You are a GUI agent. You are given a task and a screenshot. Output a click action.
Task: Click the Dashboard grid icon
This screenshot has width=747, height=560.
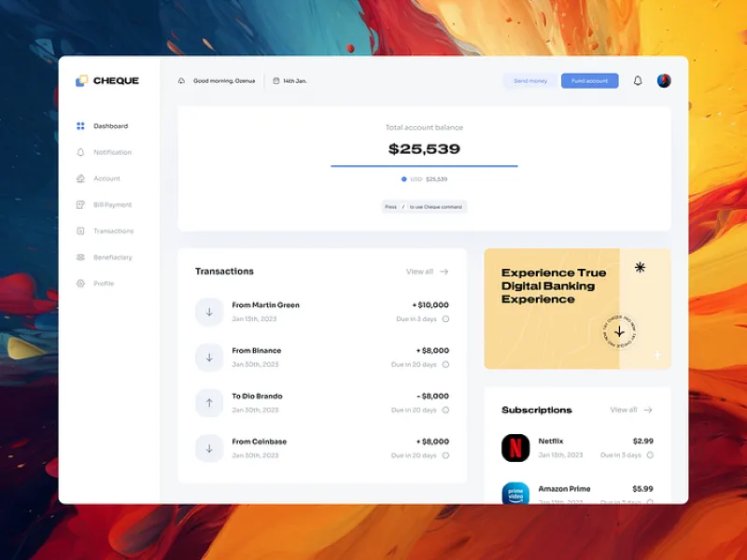(80, 126)
